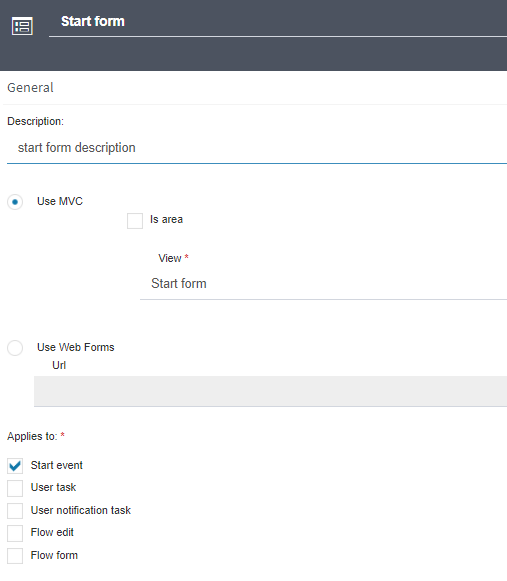Enable the Flow form checkbox
507x581 pixels.
point(15,556)
